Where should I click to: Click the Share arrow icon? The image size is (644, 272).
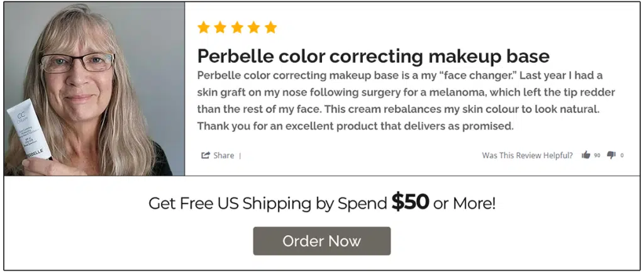tap(205, 155)
